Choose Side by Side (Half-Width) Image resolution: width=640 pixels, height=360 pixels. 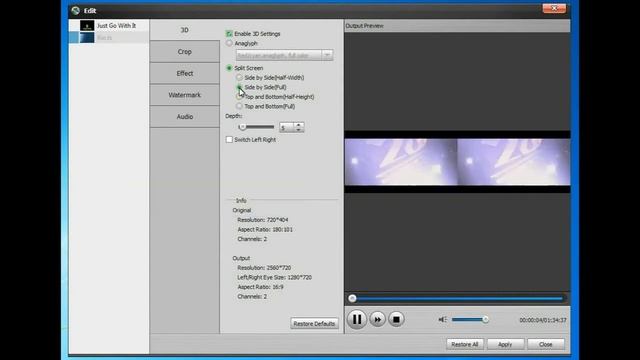click(240, 77)
